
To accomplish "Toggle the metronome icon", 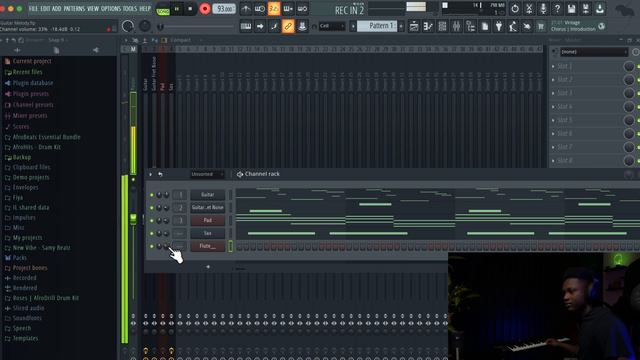I will click(246, 9).
